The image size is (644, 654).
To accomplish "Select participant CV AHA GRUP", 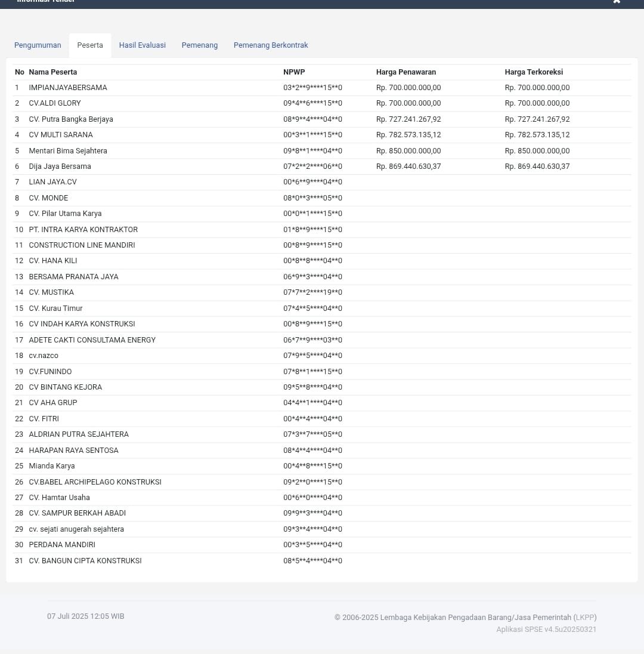I will [x=53, y=403].
